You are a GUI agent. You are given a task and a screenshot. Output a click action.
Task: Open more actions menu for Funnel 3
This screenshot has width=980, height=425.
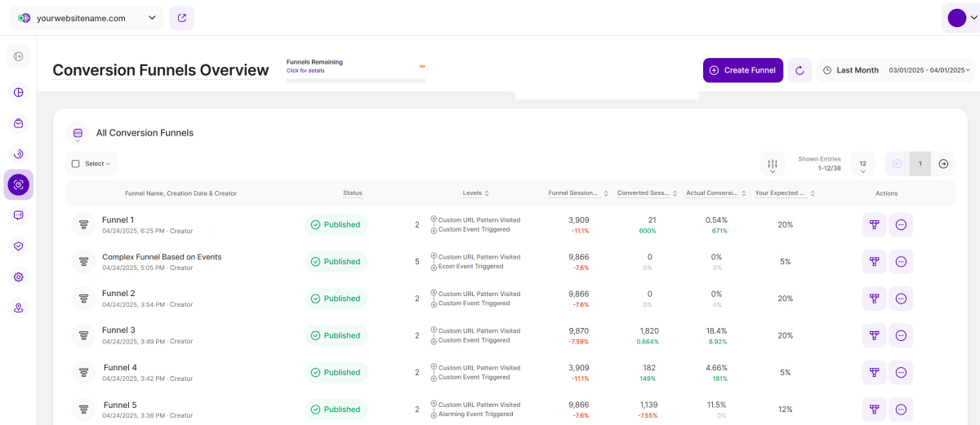point(901,335)
